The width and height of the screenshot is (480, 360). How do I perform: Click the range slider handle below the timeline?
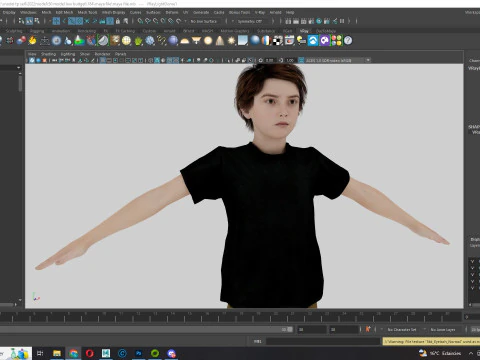(290, 329)
